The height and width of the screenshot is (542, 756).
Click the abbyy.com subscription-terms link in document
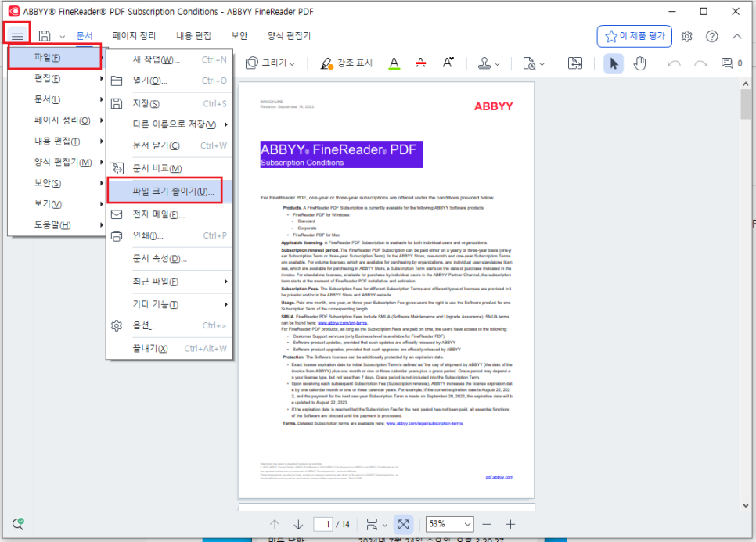pos(424,423)
